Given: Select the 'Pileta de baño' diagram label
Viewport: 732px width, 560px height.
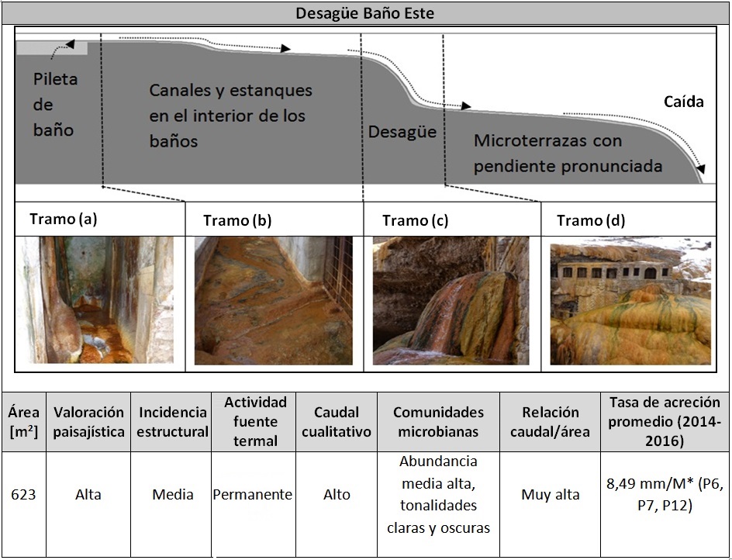Looking at the screenshot, I should tap(55, 105).
